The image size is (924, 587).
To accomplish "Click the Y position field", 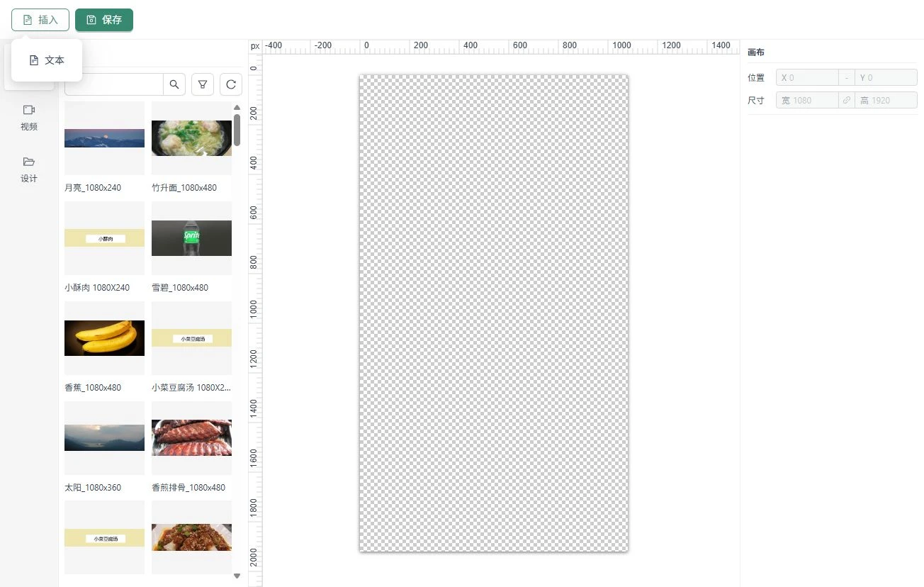I will click(886, 77).
